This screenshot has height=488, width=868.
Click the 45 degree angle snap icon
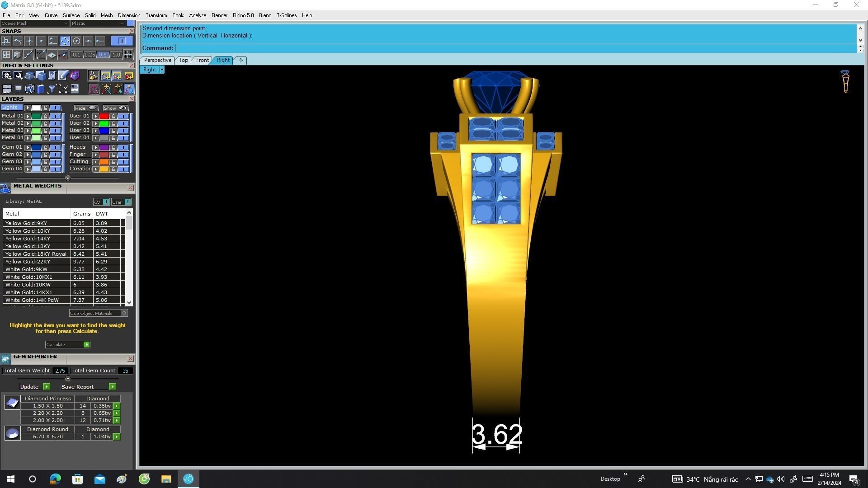[41, 55]
